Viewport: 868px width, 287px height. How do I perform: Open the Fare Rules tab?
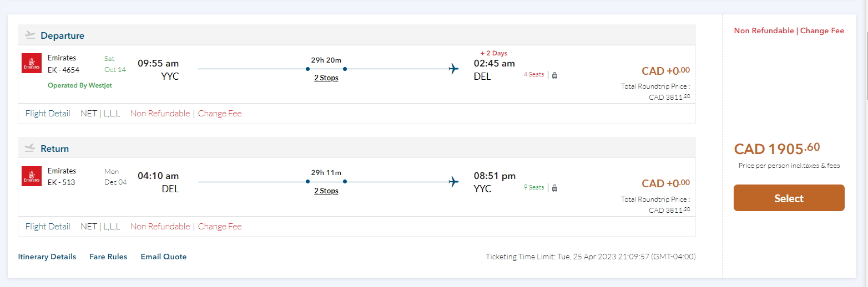click(108, 257)
